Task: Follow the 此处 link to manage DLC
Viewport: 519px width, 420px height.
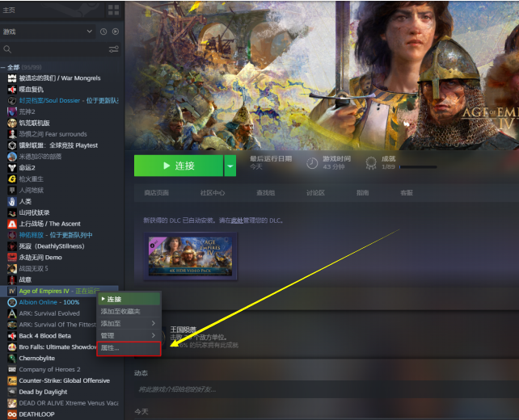Action: [237, 220]
